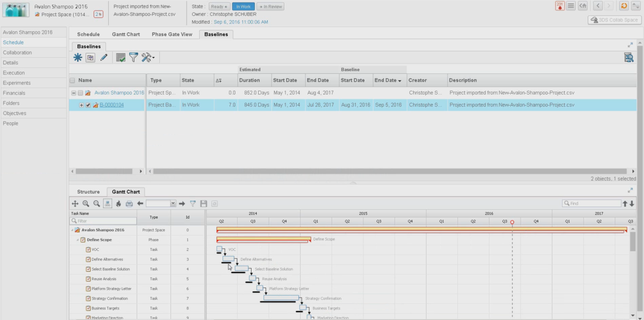This screenshot has height=320, width=644.
Task: Open the Avalon Shampoo 2016 link in table
Action: coord(119,93)
